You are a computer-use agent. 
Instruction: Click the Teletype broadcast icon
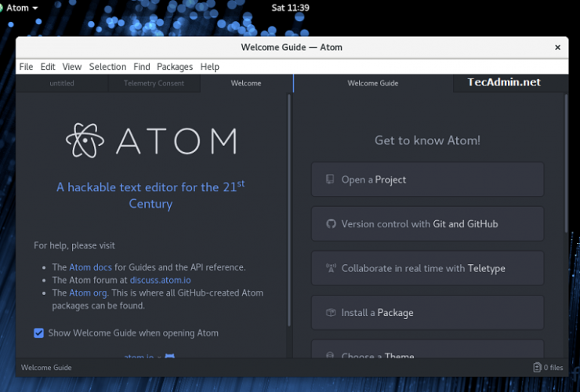330,268
